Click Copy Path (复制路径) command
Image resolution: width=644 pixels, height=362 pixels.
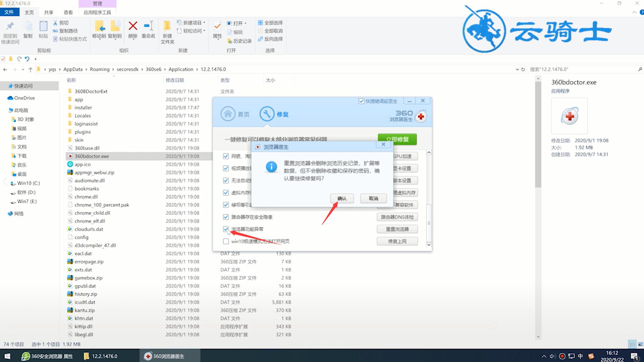65,31
